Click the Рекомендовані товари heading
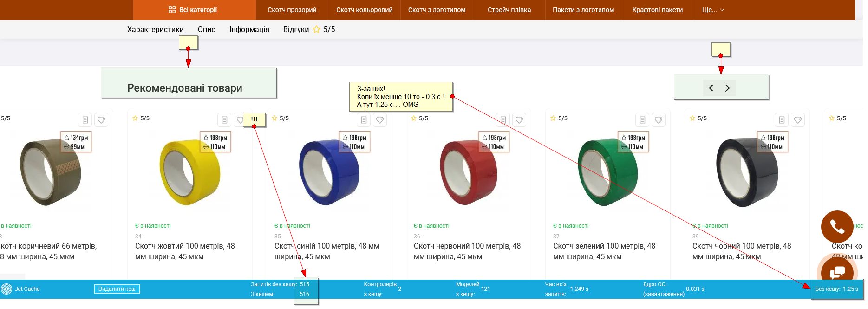Image resolution: width=868 pixels, height=309 pixels. click(185, 88)
